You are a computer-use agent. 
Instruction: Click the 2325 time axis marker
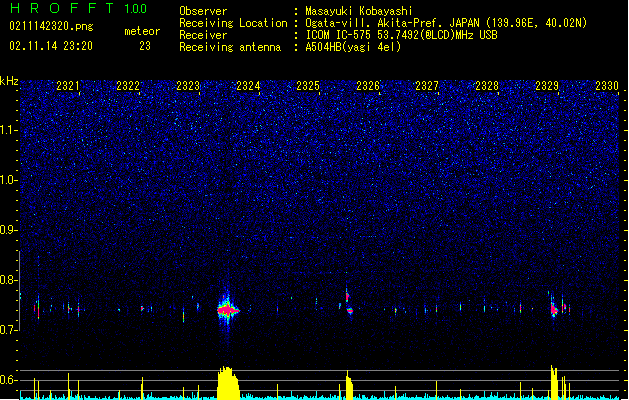(x=308, y=85)
